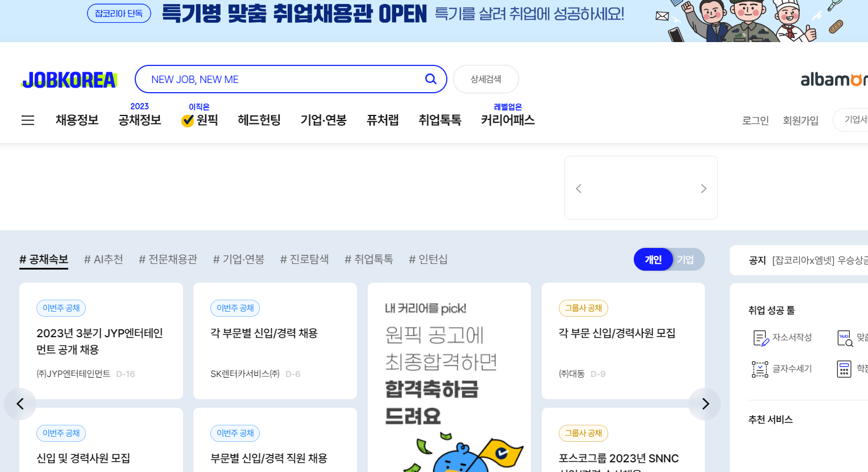Select the # 전문채용관 tab
The image size is (868, 472).
(168, 259)
